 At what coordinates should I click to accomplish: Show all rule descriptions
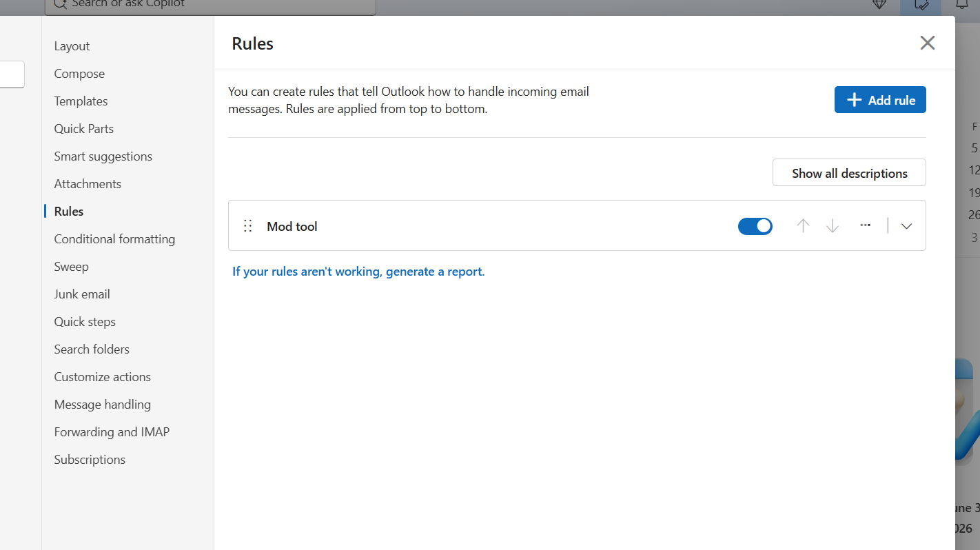pos(849,173)
